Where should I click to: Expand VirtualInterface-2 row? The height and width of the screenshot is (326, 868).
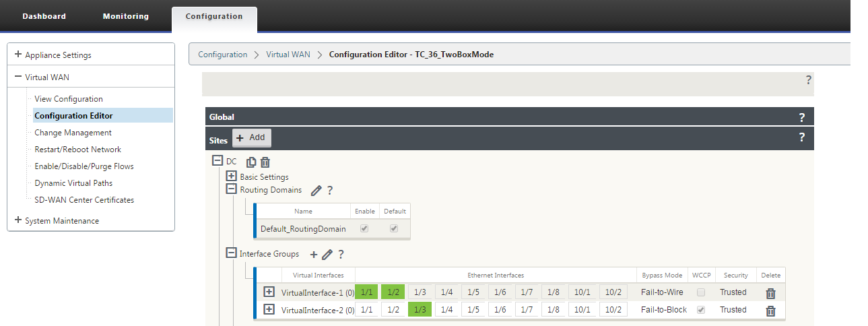tap(269, 310)
